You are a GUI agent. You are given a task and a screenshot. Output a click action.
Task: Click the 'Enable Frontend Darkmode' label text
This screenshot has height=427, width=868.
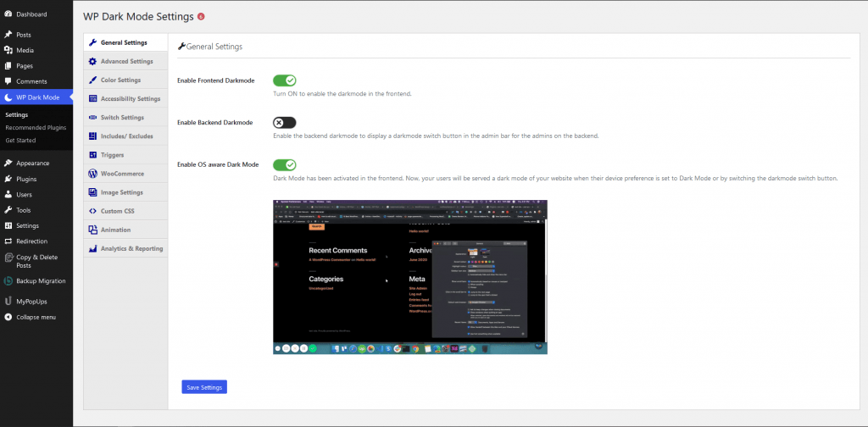coord(216,80)
